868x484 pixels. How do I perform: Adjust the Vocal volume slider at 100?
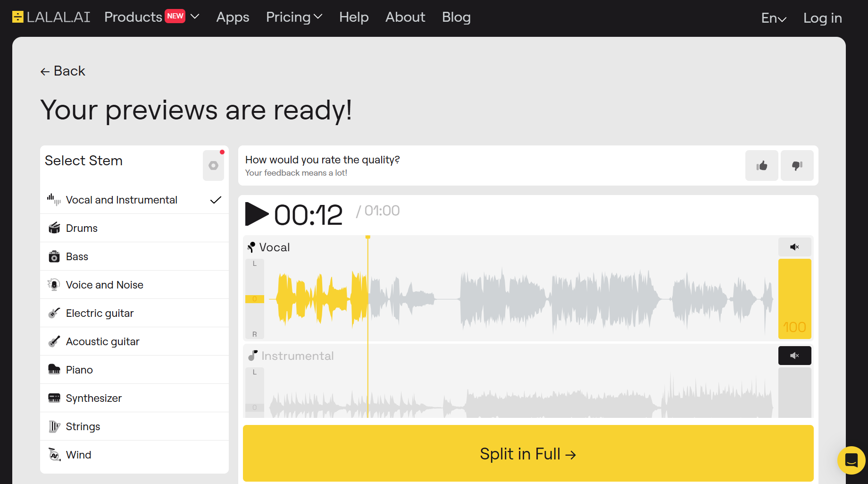(794, 299)
